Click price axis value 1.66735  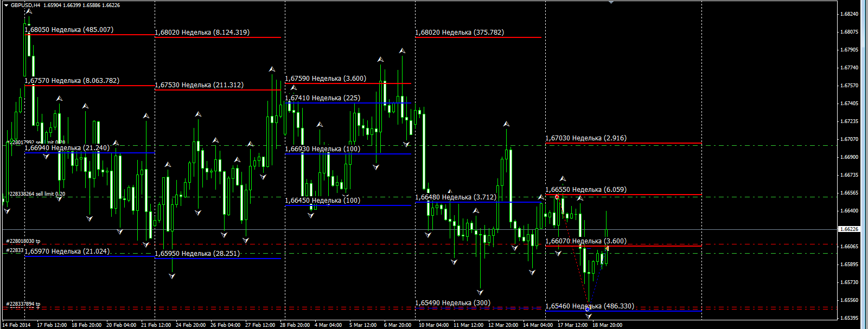click(x=849, y=175)
